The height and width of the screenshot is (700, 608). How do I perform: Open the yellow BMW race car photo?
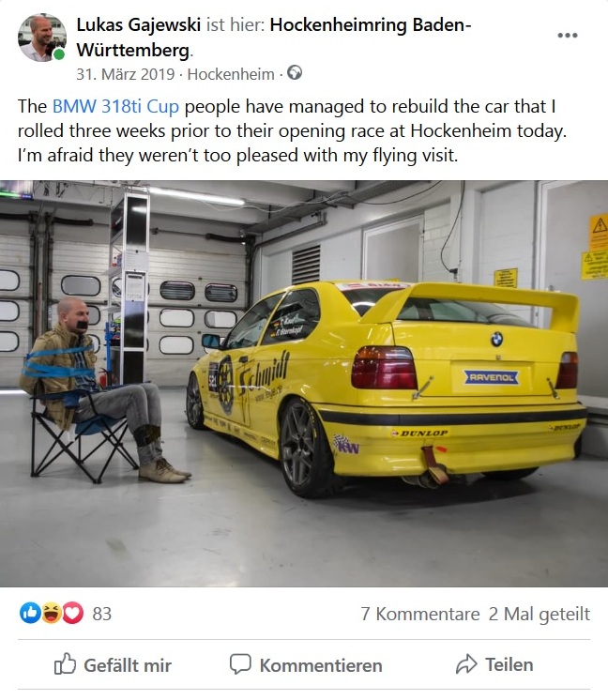tap(304, 384)
